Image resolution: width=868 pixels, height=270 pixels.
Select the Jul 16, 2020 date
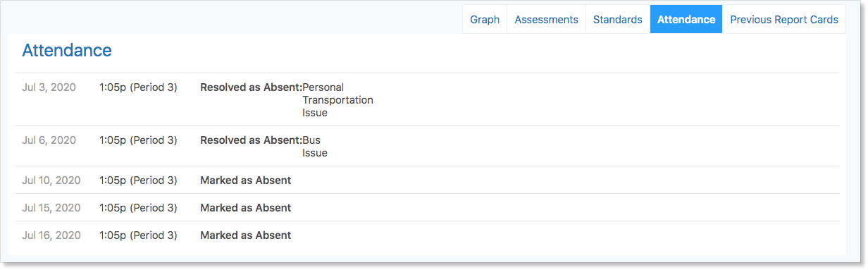(x=51, y=235)
